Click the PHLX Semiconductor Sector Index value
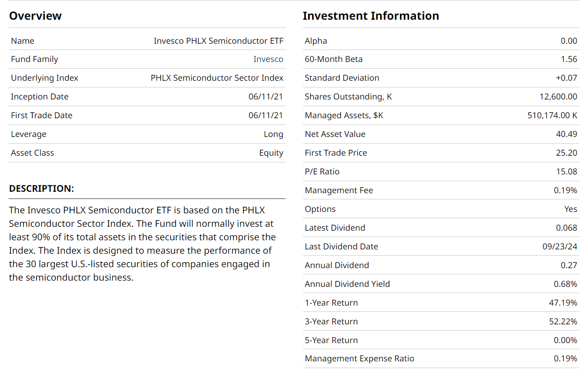The image size is (588, 370). coord(217,78)
